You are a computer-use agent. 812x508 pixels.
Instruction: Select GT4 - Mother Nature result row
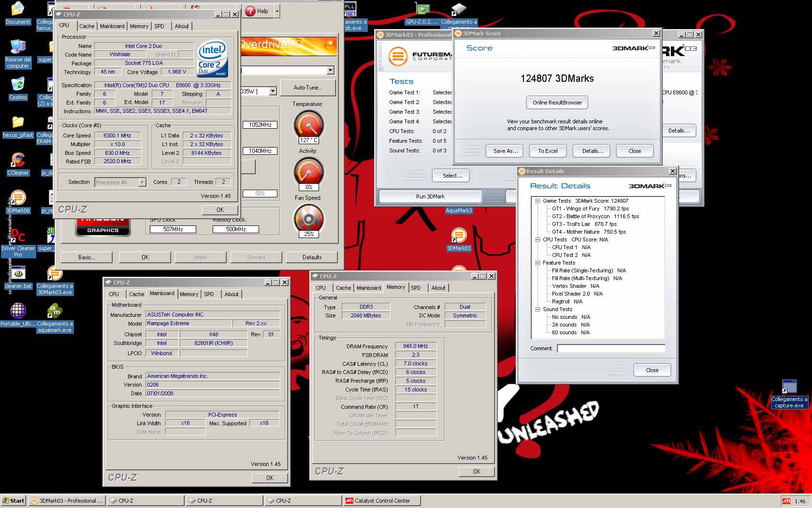[589, 232]
